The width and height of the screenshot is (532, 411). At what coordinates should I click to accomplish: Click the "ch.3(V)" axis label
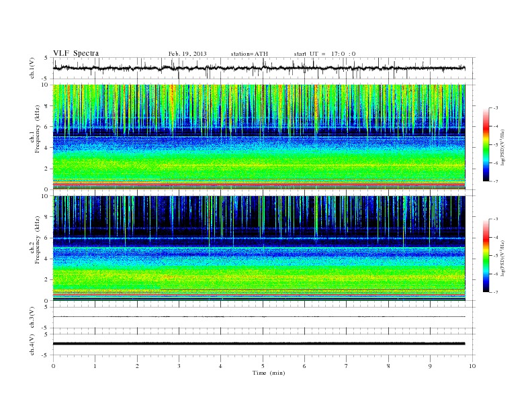click(32, 317)
